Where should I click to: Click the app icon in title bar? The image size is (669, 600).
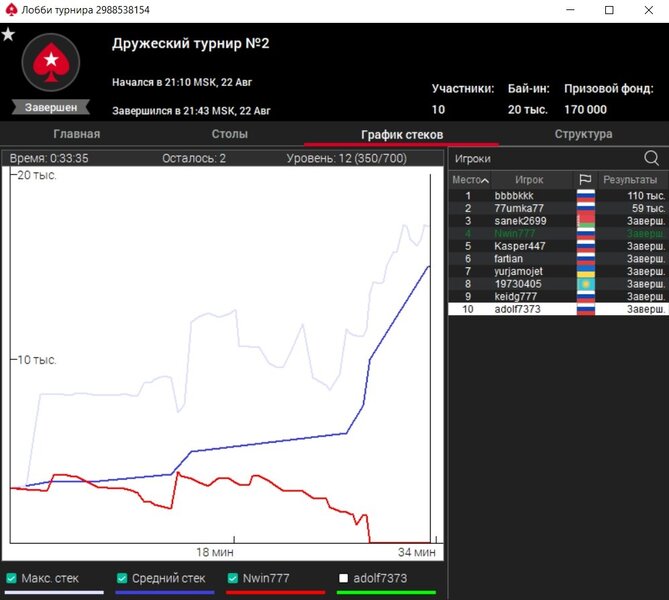(11, 10)
